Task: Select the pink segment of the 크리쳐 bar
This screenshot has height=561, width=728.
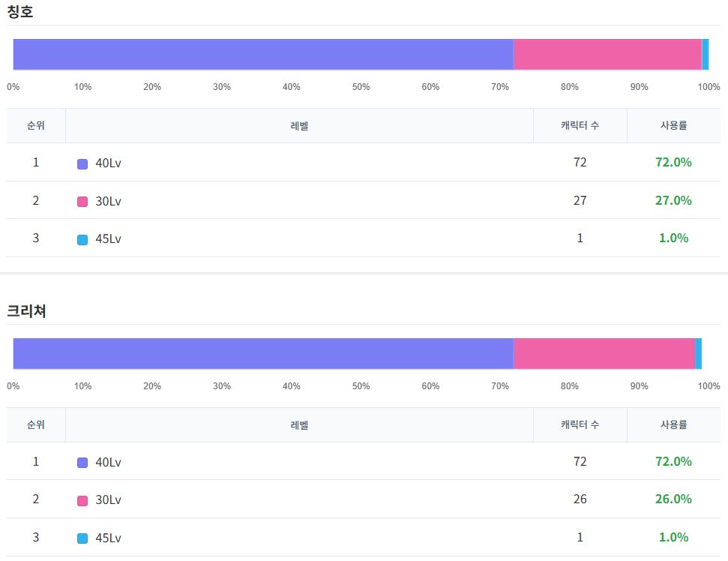Action: click(604, 353)
